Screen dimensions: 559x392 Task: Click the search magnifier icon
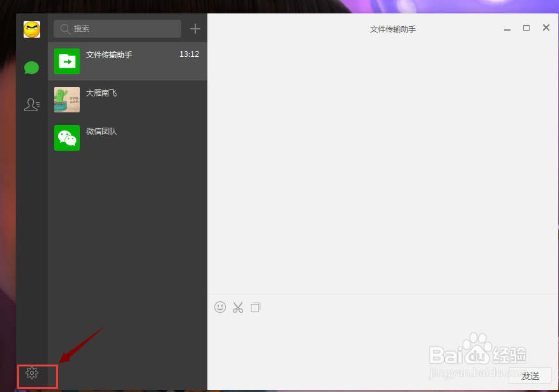point(65,29)
